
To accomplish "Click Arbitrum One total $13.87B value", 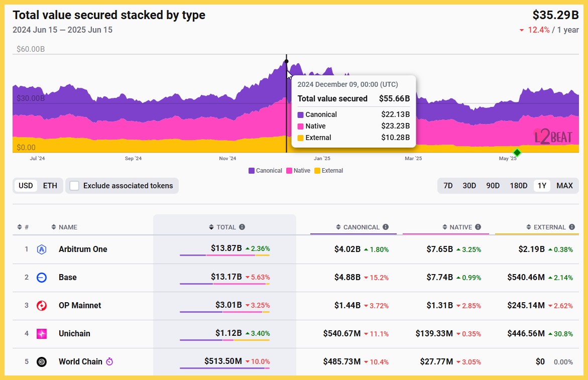I will pos(226,248).
